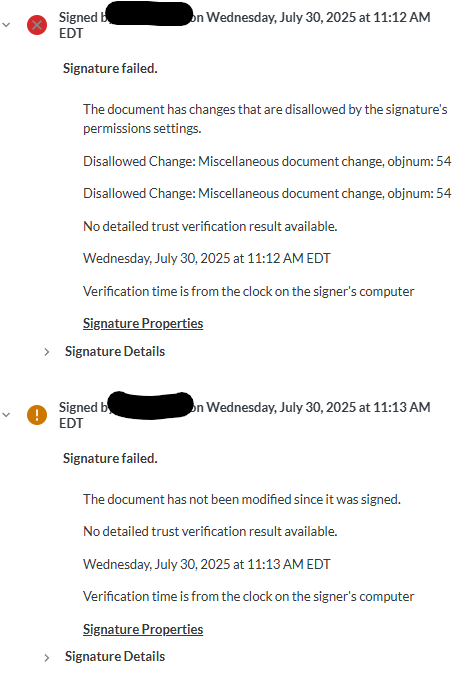Collapse the signature entry signed at 11:13 AM
The height and width of the screenshot is (689, 465).
point(6,415)
